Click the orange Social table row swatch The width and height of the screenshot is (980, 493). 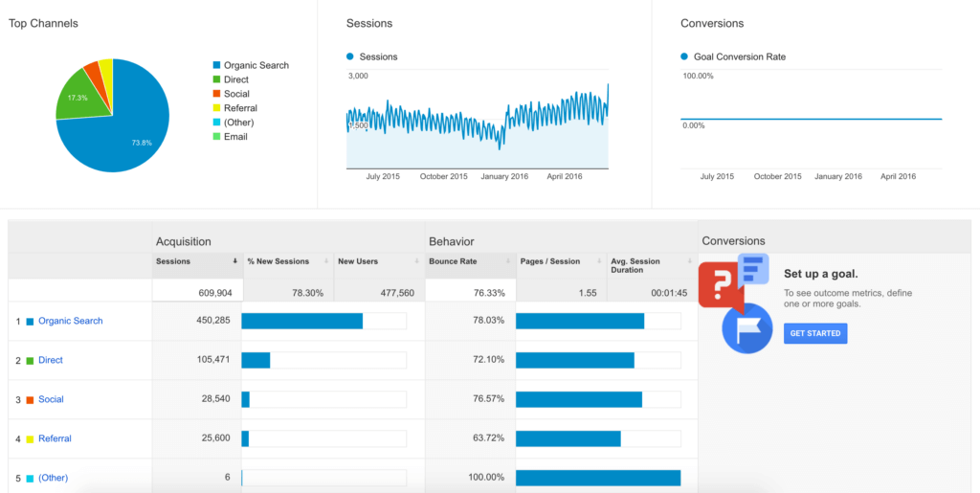coord(30,400)
